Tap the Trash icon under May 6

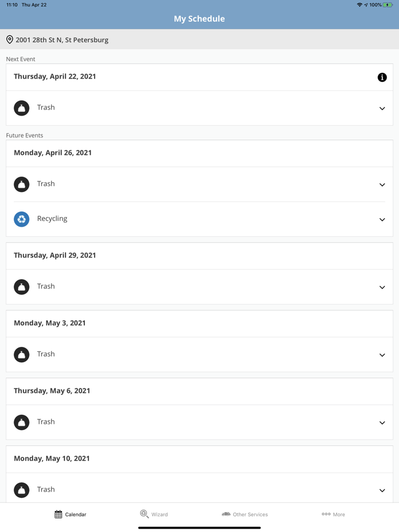(22, 422)
